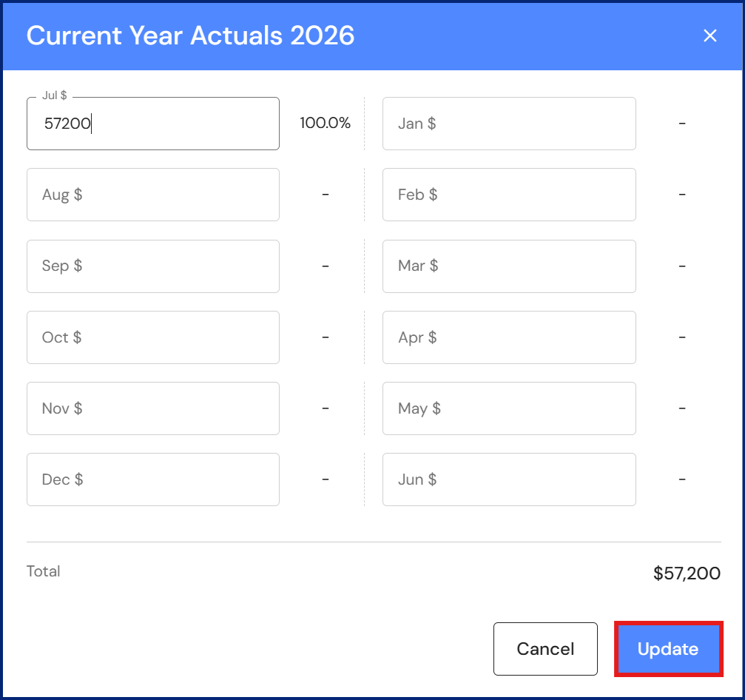The width and height of the screenshot is (745, 700).
Task: Cancel the actuals changes
Action: coord(545,649)
